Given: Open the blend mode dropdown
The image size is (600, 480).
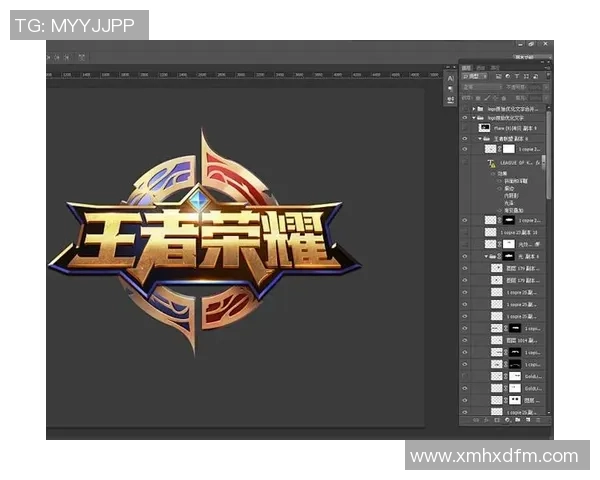Looking at the screenshot, I should pyautogui.click(x=481, y=88).
